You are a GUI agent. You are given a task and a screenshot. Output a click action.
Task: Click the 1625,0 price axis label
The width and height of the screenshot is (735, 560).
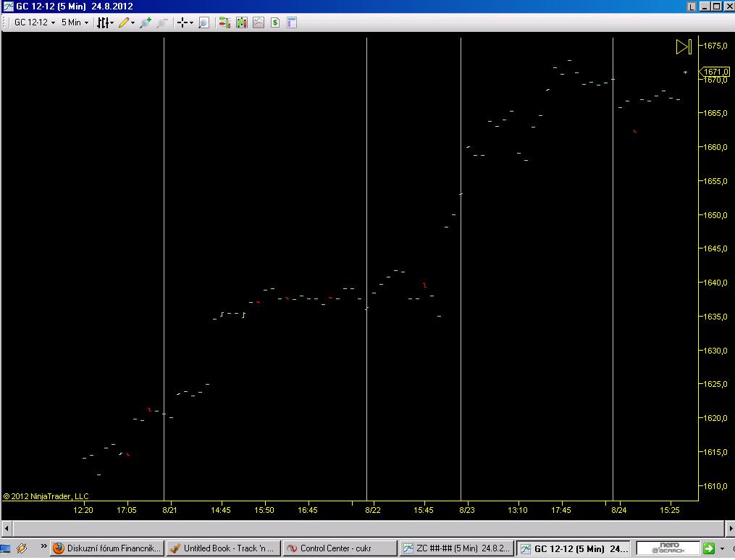[x=715, y=384]
